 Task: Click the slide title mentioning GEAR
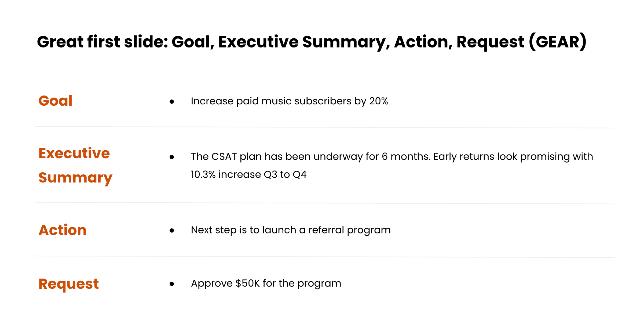312,42
